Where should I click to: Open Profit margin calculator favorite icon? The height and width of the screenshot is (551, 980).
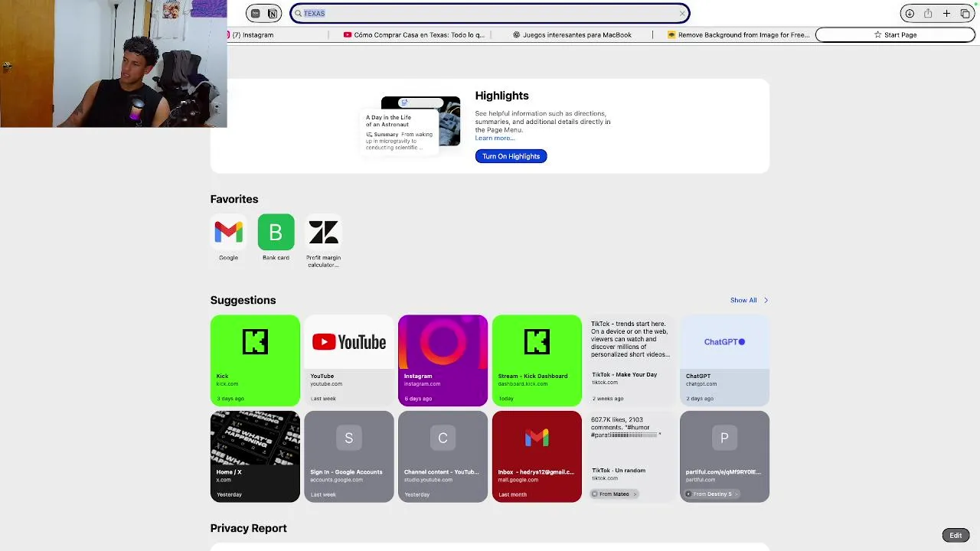tap(323, 232)
